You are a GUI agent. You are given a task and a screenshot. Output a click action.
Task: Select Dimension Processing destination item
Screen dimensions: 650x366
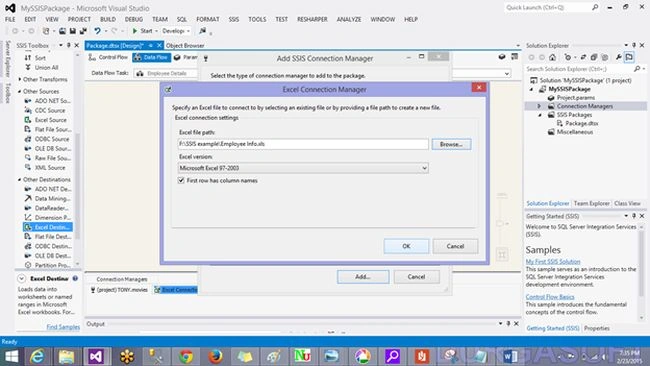[48, 218]
